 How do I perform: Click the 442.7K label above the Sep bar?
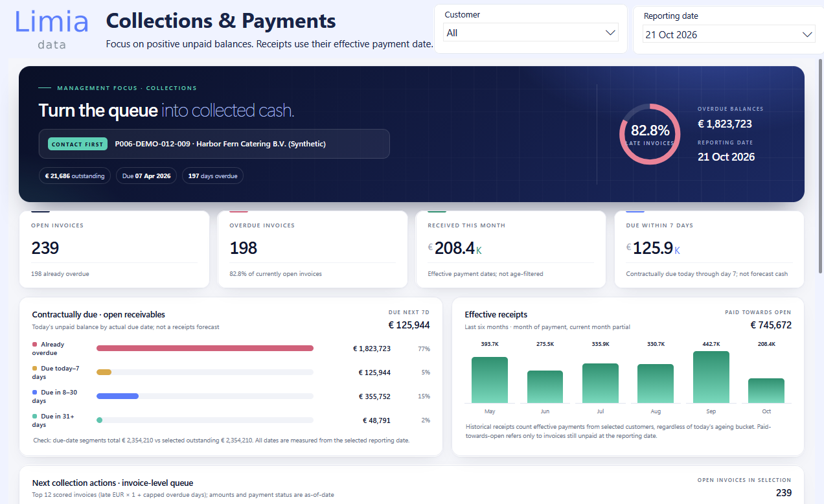pos(711,344)
